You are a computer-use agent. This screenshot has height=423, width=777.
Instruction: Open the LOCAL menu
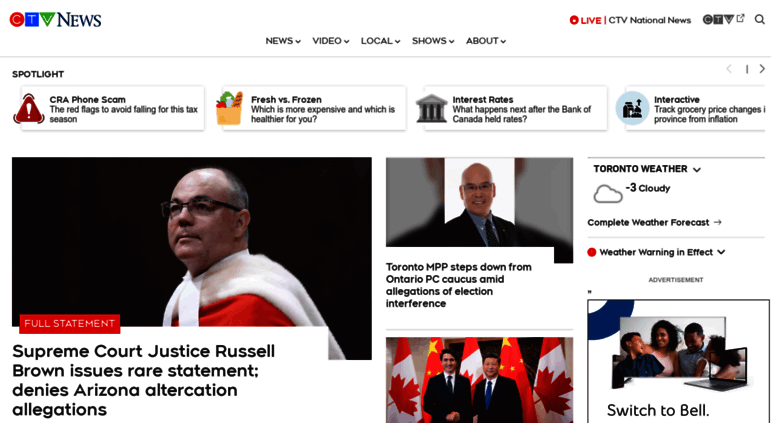[380, 41]
